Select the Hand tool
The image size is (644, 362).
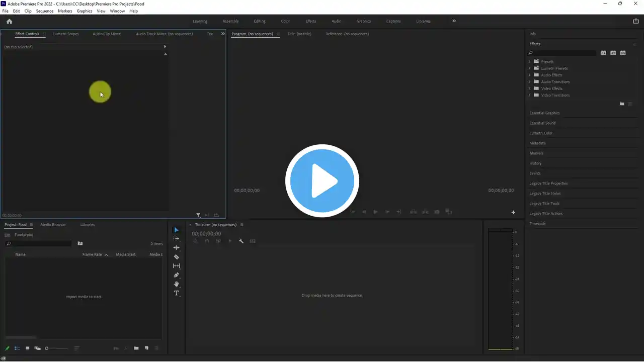click(x=176, y=284)
